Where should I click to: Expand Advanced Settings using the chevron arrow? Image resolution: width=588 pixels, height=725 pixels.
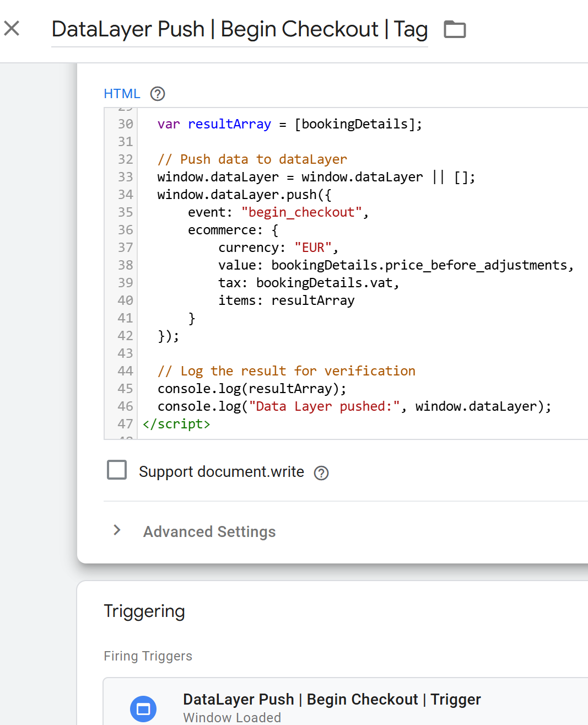(x=117, y=530)
